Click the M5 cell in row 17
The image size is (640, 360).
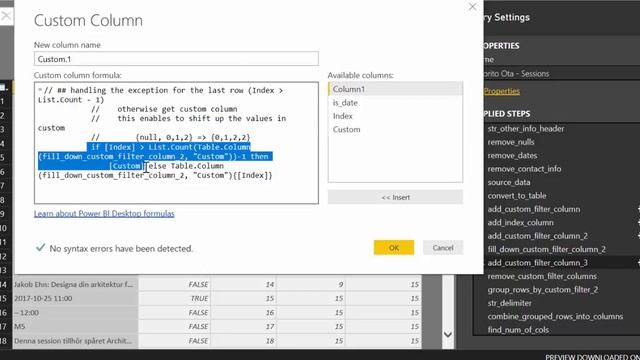point(75,327)
